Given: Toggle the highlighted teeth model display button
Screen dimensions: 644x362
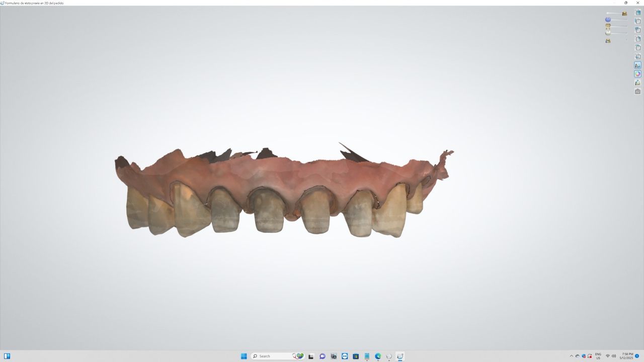Looking at the screenshot, I should [x=638, y=65].
